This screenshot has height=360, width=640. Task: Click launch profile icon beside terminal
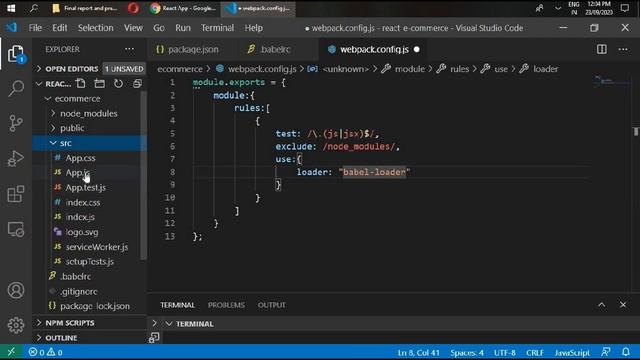[x=154, y=338]
